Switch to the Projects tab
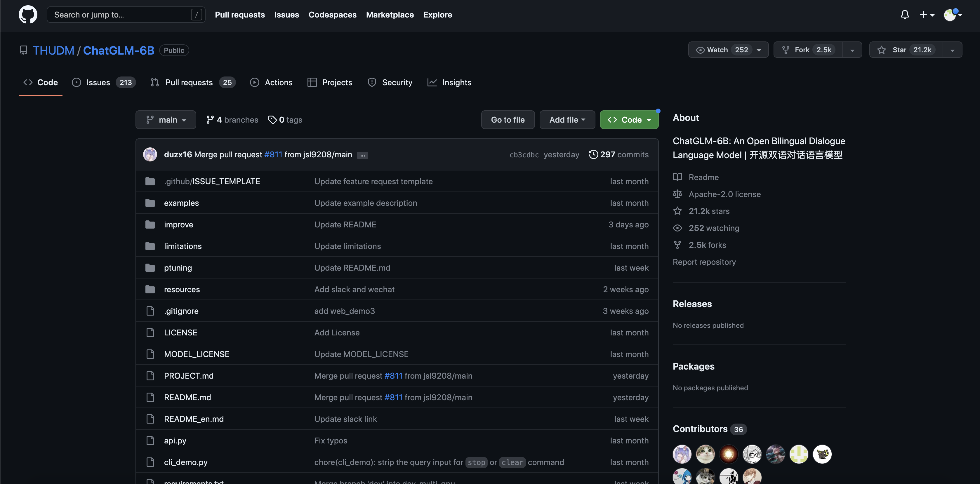The width and height of the screenshot is (980, 484). click(x=329, y=82)
